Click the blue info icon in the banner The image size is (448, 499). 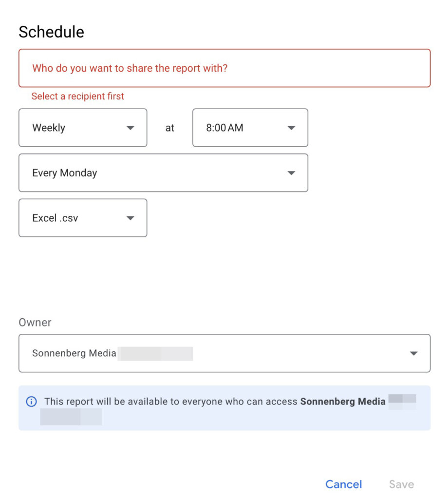31,402
